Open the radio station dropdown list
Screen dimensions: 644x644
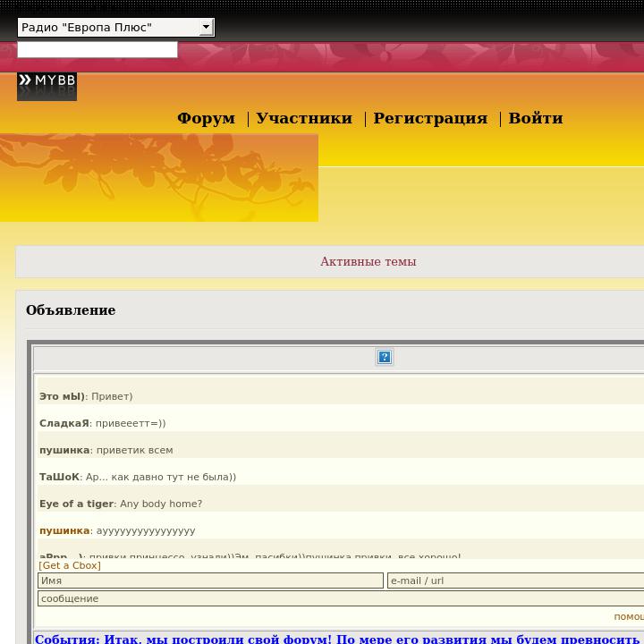point(115,28)
